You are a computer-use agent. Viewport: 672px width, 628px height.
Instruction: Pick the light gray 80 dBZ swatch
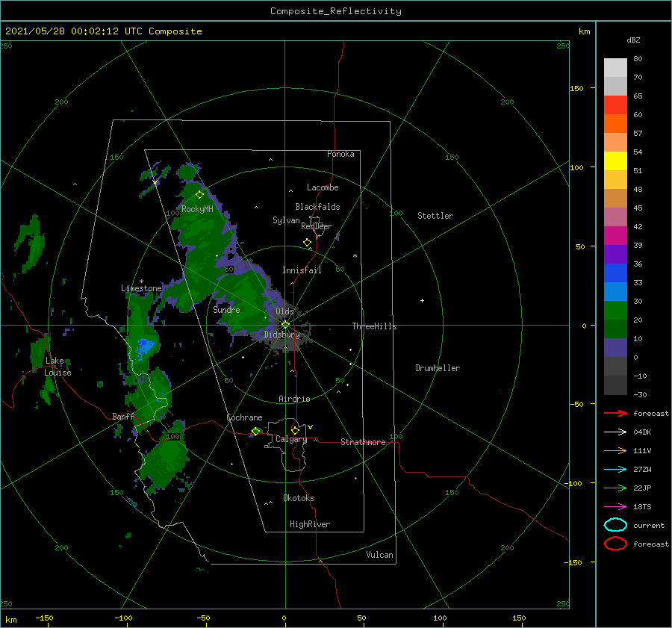pyautogui.click(x=615, y=67)
